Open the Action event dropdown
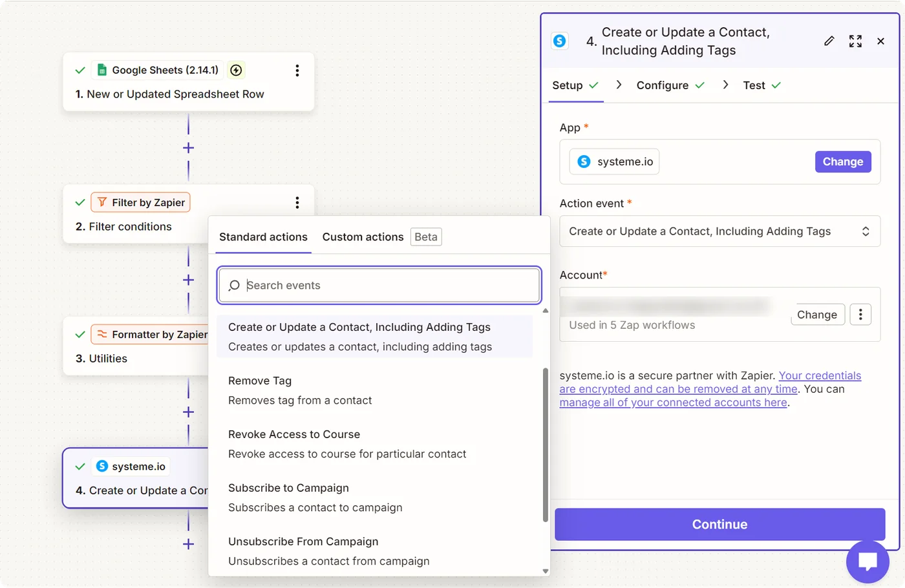905x588 pixels. point(719,231)
